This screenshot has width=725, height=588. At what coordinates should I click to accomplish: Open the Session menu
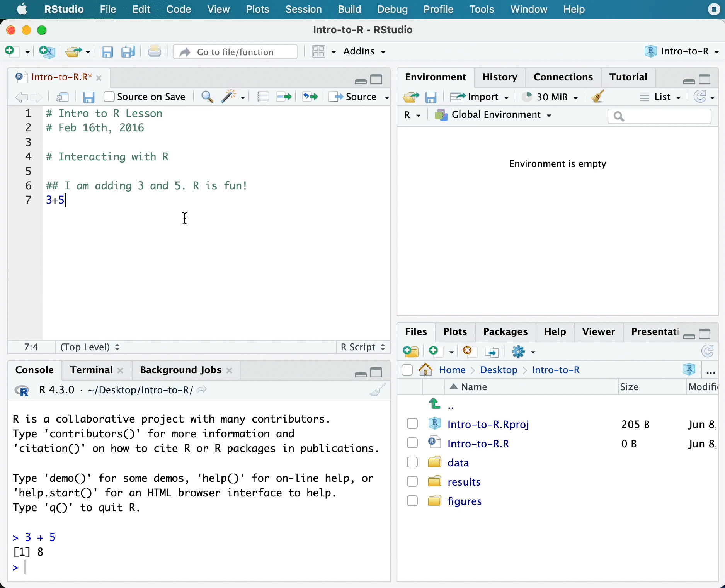[303, 9]
